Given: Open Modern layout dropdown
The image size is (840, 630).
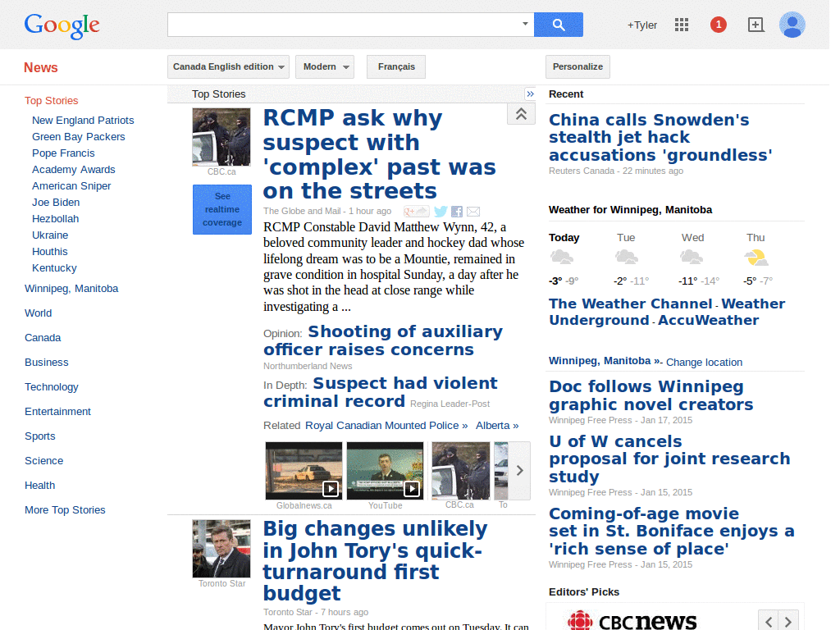Looking at the screenshot, I should pos(325,67).
